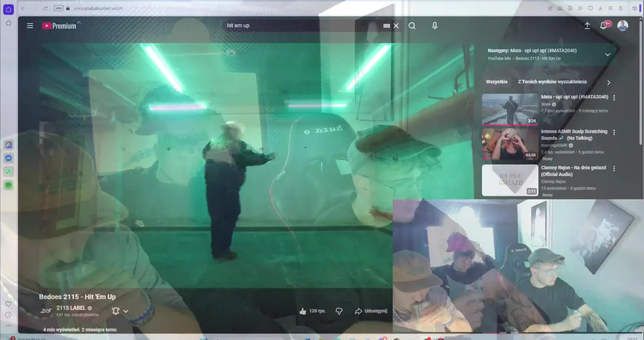Open the heart icon in Opera sidebar
Image resolution: width=644 pixels, height=340 pixels.
[8, 304]
